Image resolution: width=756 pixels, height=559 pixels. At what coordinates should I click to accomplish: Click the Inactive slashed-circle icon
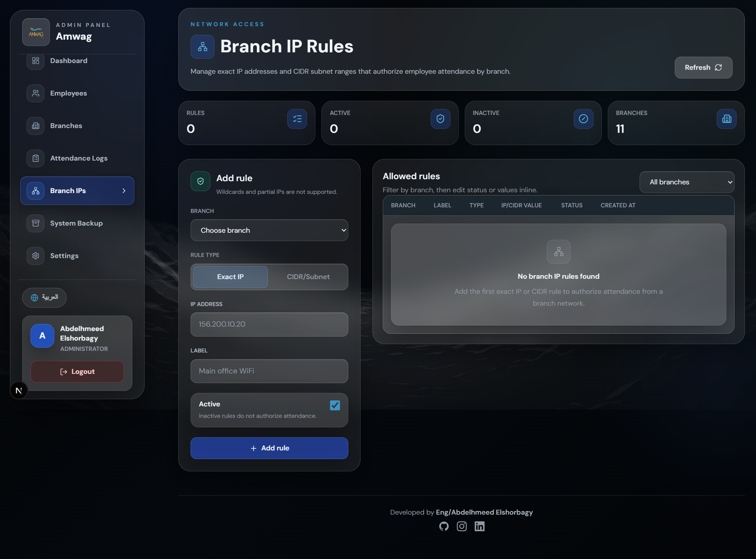tap(584, 119)
